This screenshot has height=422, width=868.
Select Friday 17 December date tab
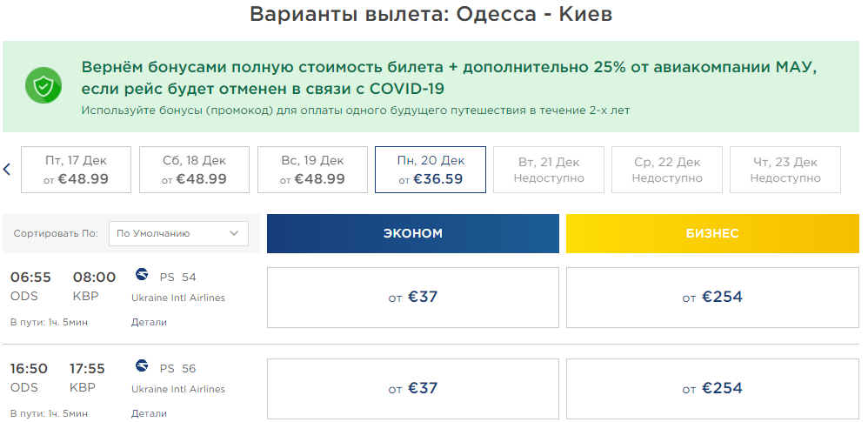click(77, 170)
